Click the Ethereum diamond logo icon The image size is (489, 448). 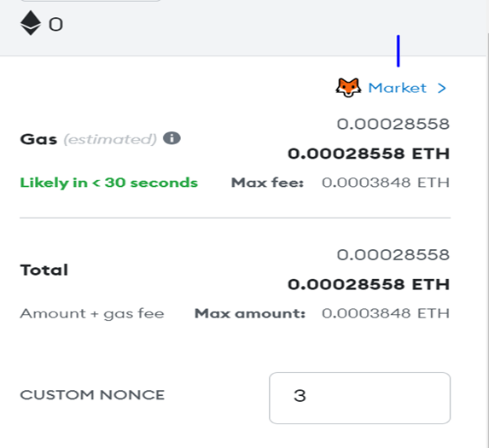(x=31, y=23)
